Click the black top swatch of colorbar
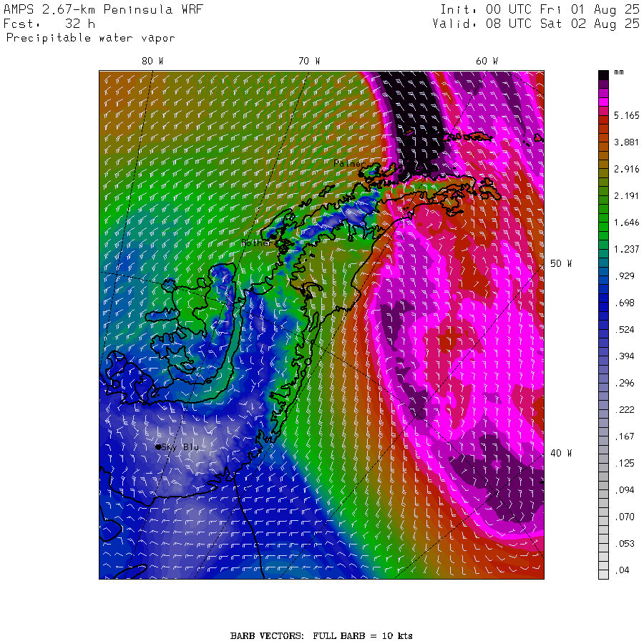Screen dimensions: 644x644 coord(603,75)
